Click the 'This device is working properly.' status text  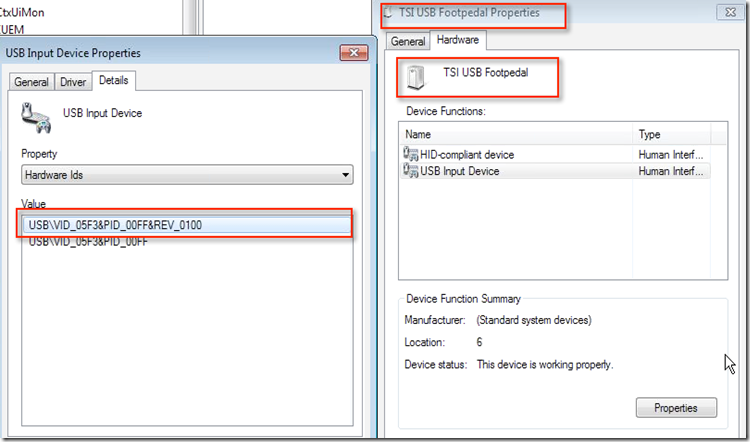coord(545,365)
